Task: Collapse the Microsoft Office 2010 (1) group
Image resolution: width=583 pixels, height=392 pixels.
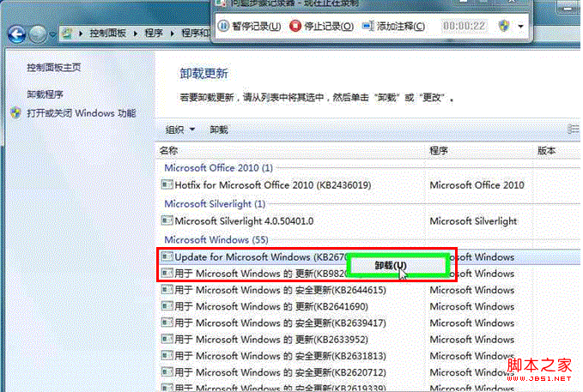Action: point(219,167)
